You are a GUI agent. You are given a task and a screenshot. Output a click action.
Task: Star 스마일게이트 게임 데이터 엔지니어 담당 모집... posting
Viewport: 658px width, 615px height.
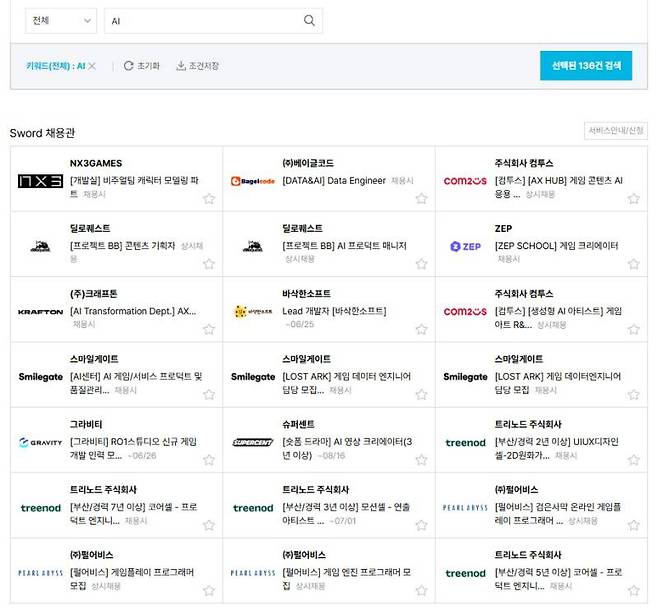[x=421, y=395]
